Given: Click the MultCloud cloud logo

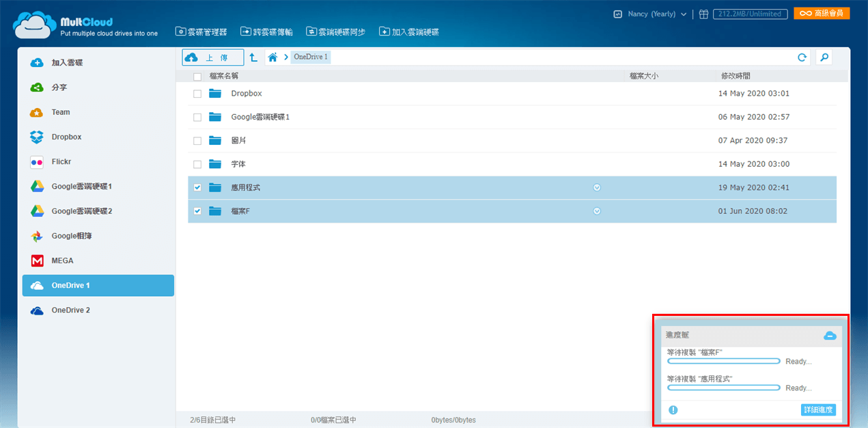Looking at the screenshot, I should pyautogui.click(x=34, y=24).
